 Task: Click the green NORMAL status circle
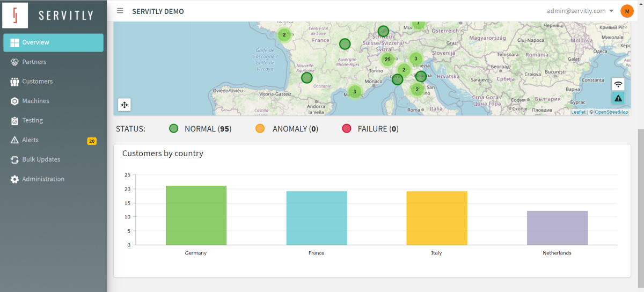pyautogui.click(x=173, y=128)
